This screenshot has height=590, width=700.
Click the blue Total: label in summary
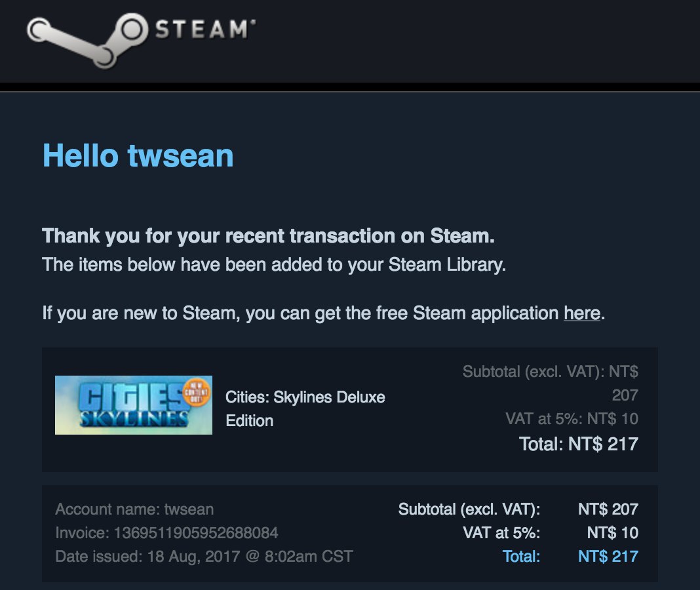click(521, 557)
